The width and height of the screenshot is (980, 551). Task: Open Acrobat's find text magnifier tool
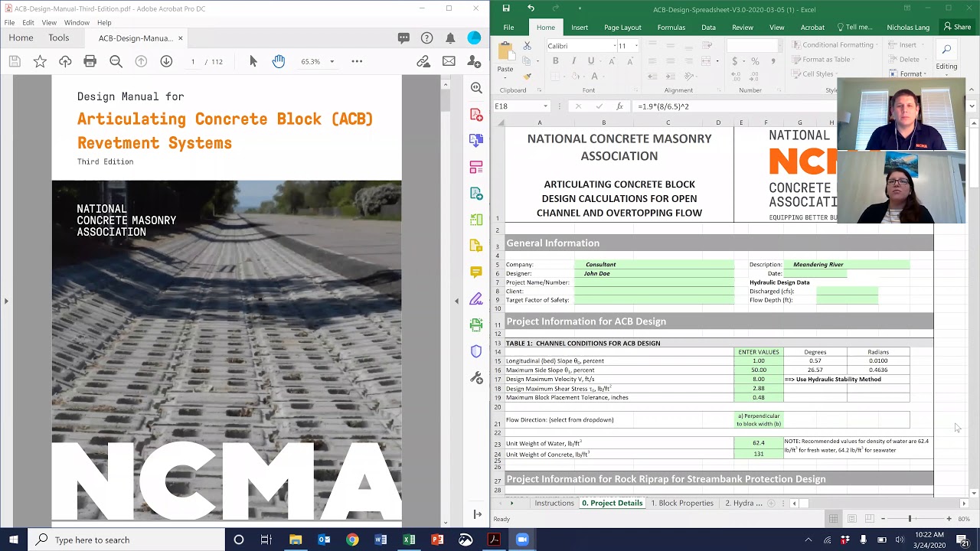pos(116,61)
